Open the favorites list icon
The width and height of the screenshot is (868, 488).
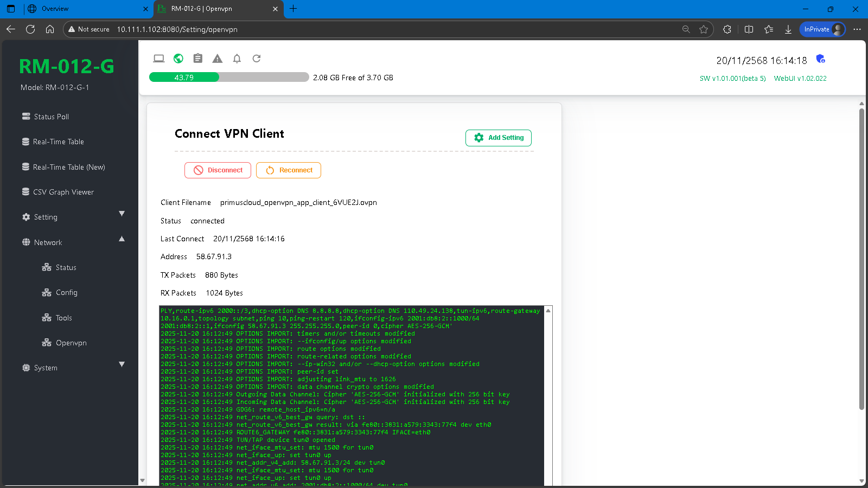(769, 29)
